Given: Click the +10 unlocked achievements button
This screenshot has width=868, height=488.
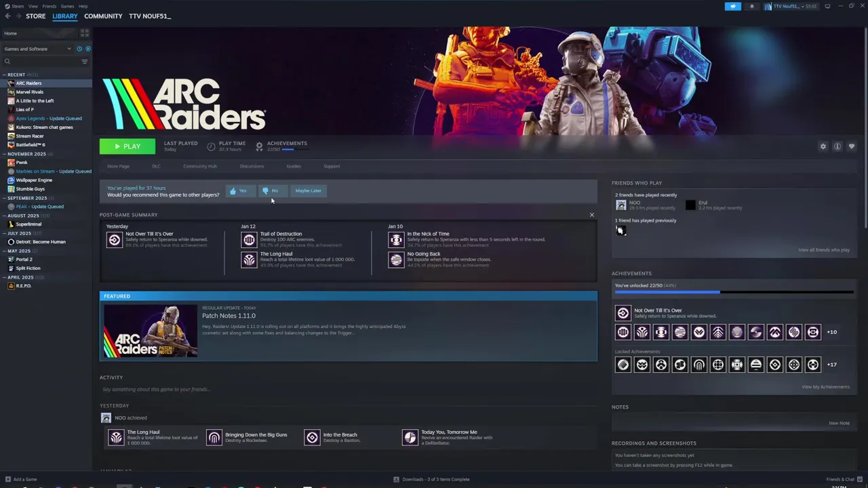Looking at the screenshot, I should [x=832, y=332].
